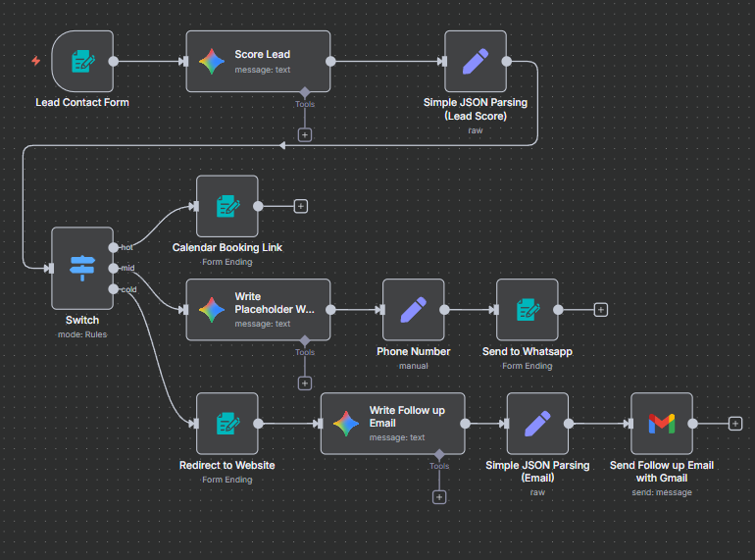Add a tool under Score Lead
Viewport: 755px width, 560px height.
point(305,134)
